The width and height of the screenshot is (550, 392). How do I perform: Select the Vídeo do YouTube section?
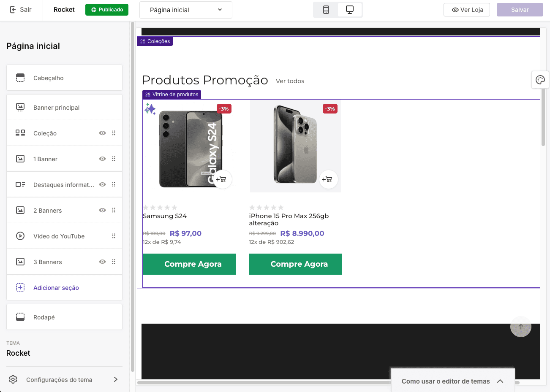click(x=64, y=236)
